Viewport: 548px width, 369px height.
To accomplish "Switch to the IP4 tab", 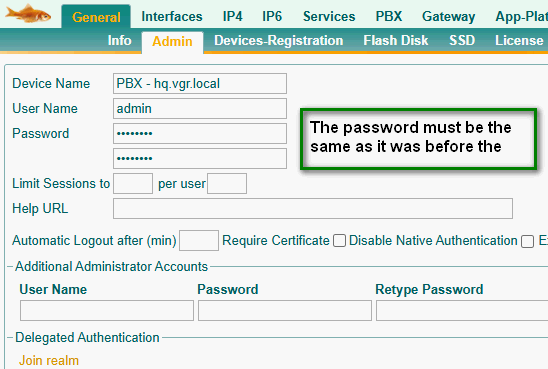I will (x=232, y=16).
